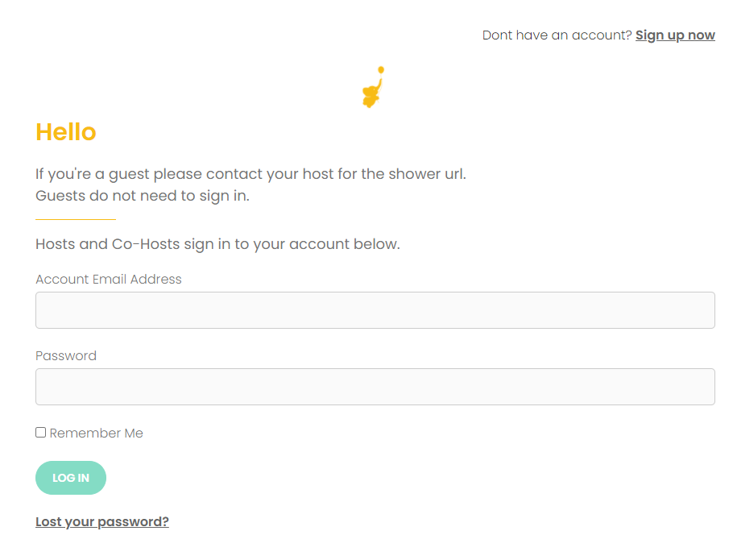Focus the Account Email Address input field
This screenshot has height=560, width=733.
375,310
